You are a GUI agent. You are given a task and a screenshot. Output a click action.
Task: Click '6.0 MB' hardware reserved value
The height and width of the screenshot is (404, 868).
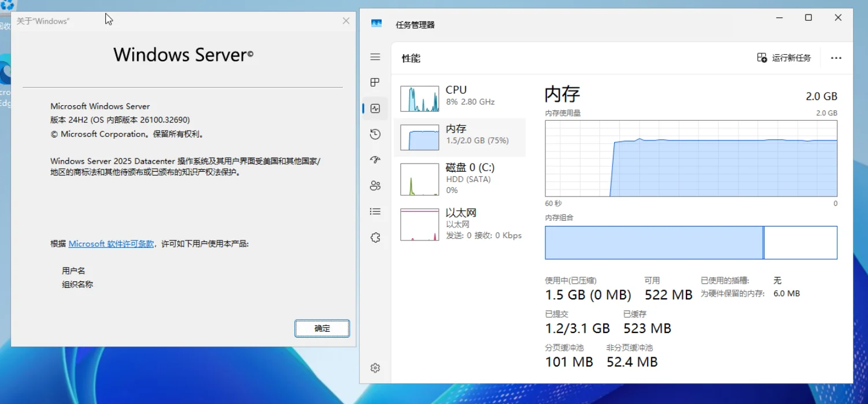click(x=786, y=294)
